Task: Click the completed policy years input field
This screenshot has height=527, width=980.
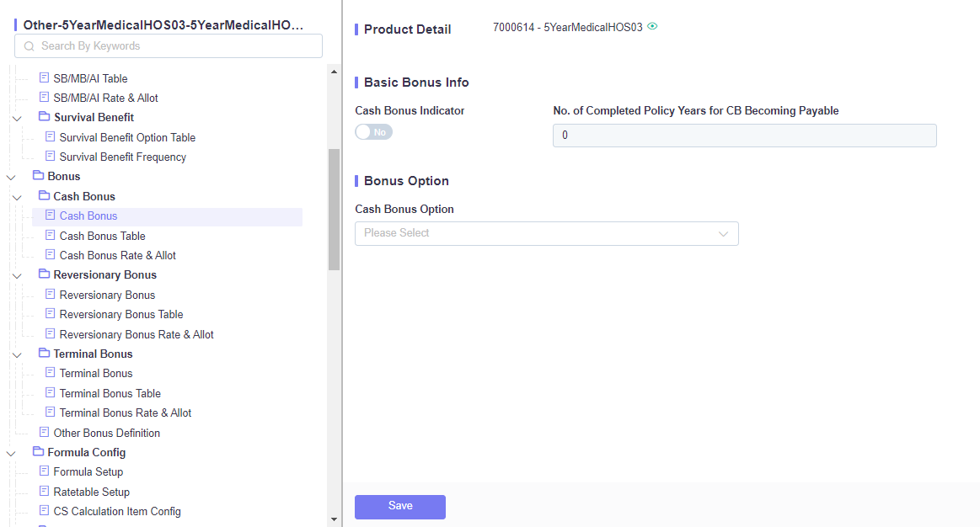Action: 744,136
